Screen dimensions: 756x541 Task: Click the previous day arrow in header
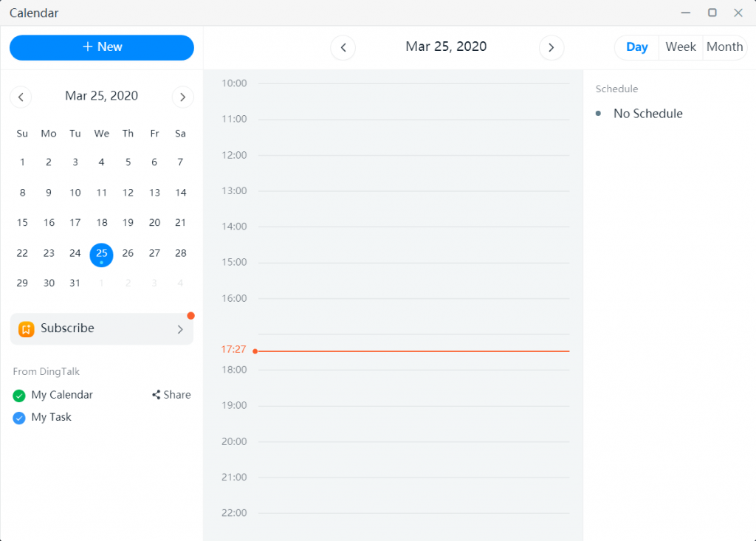point(343,48)
